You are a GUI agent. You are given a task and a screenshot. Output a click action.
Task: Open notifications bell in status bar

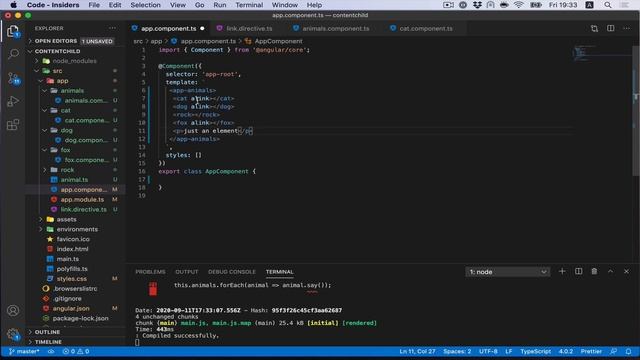pyautogui.click(x=628, y=351)
